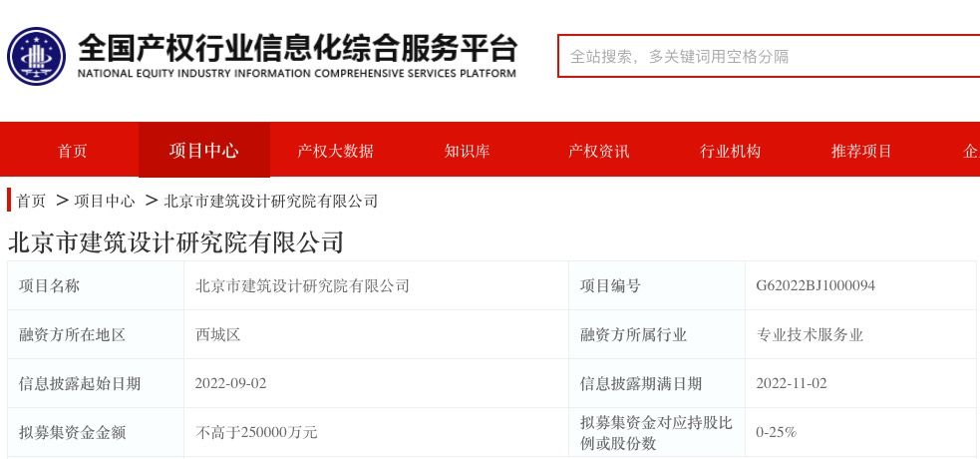The image size is (980, 459).
Task: Open the 首页 navigation tab
Action: tap(73, 151)
